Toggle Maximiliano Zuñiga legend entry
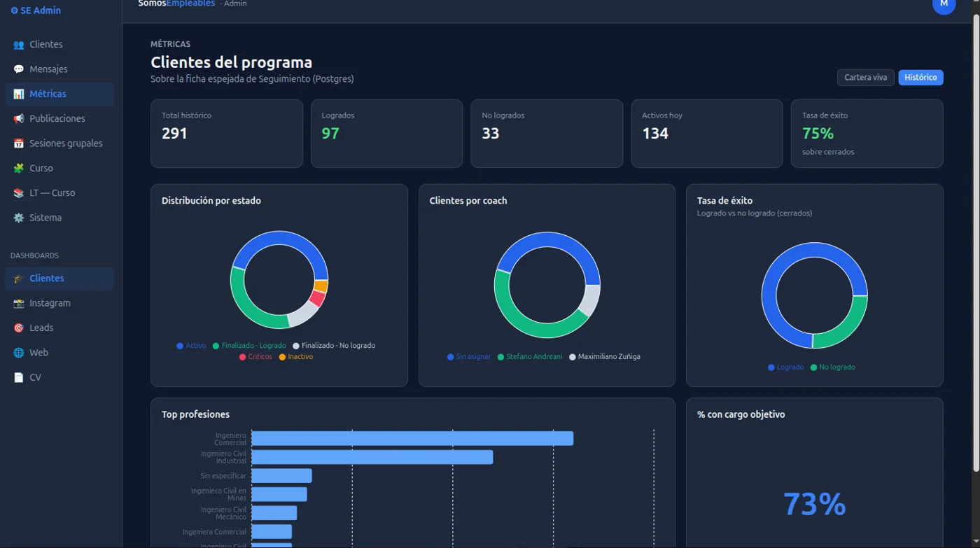 pyautogui.click(x=605, y=357)
